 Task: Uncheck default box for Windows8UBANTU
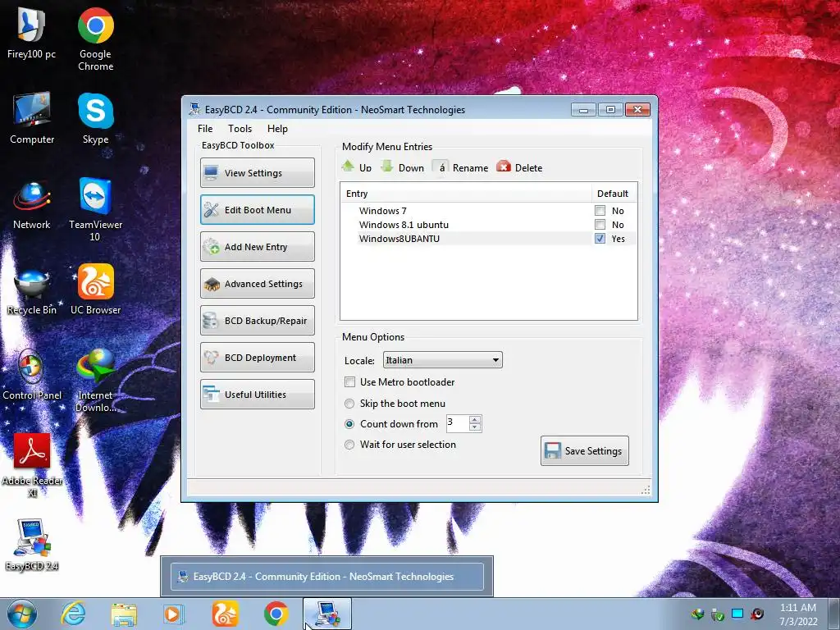[600, 239]
